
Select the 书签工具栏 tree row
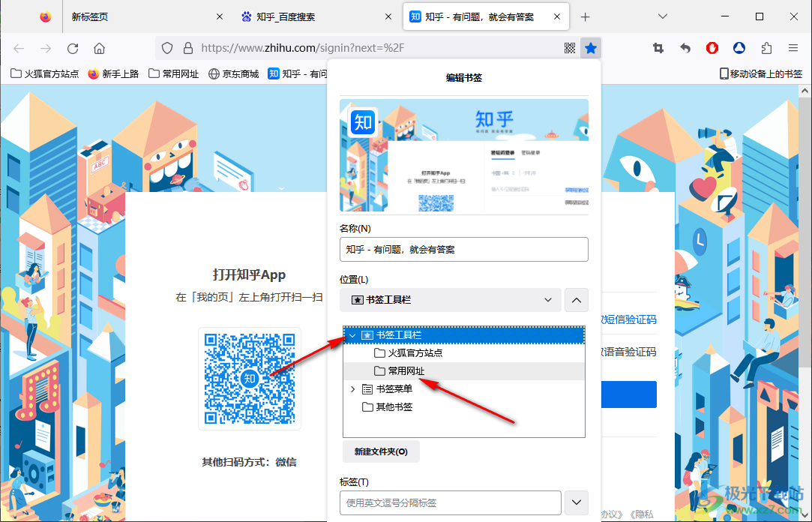click(x=464, y=335)
